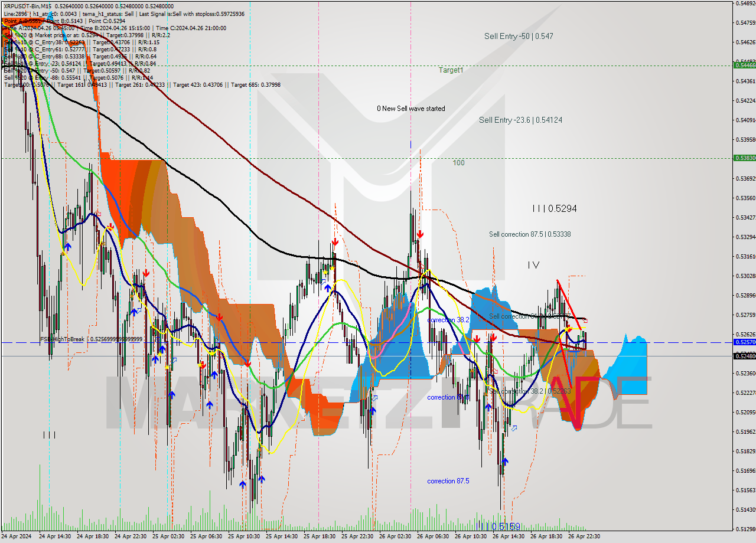Screen dimensions: 756x543
Task: Click the 0.51563 price axis value
Action: coord(745,490)
